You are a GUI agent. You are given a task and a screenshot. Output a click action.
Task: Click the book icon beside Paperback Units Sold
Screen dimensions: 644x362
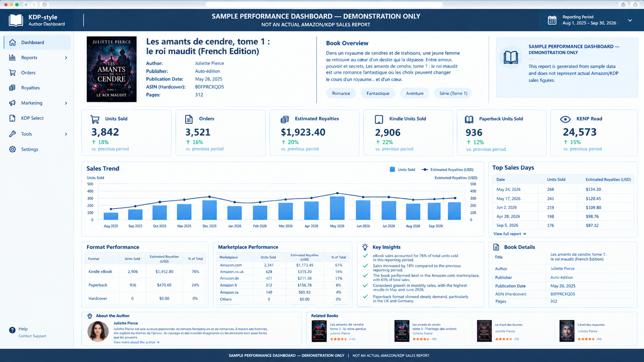point(469,119)
